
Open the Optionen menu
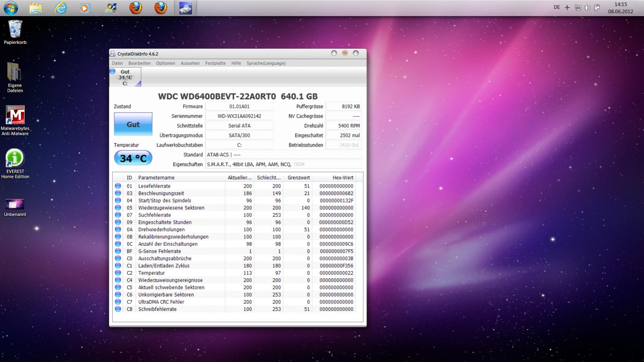point(166,63)
